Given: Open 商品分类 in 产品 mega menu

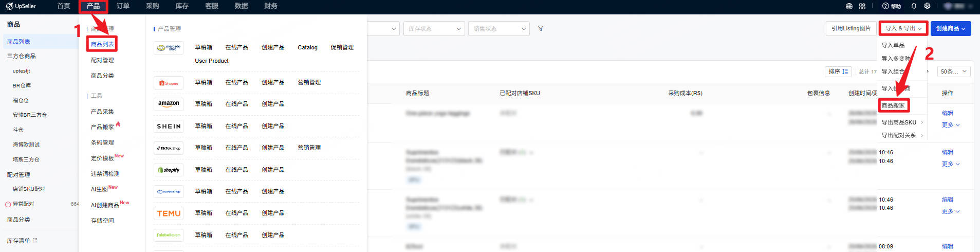Looking at the screenshot, I should point(102,76).
